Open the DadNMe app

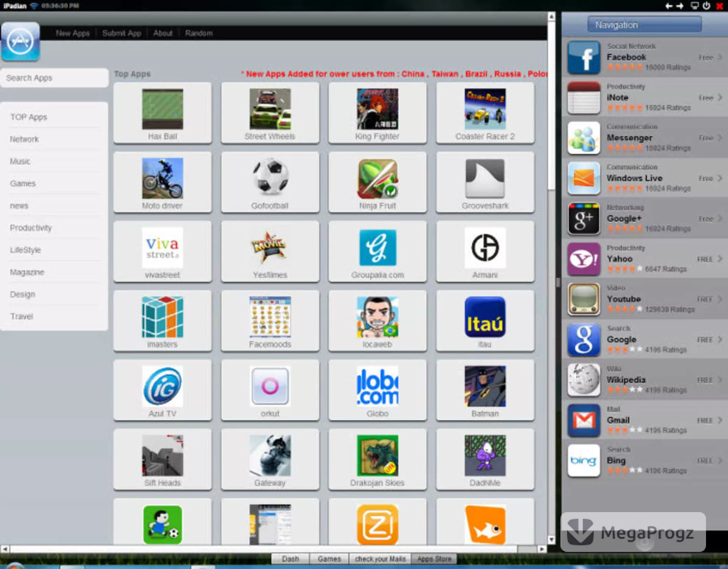coord(485,460)
